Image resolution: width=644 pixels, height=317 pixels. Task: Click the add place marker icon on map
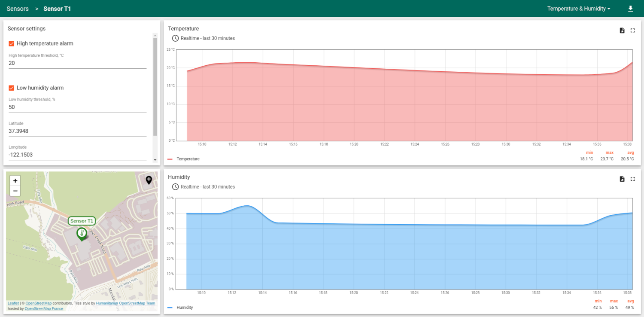[149, 180]
